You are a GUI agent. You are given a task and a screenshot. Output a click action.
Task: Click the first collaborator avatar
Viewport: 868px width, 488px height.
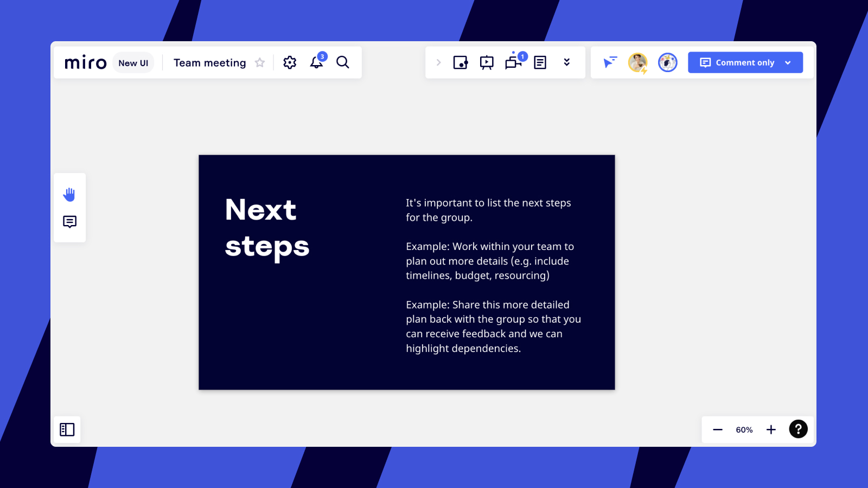click(637, 63)
